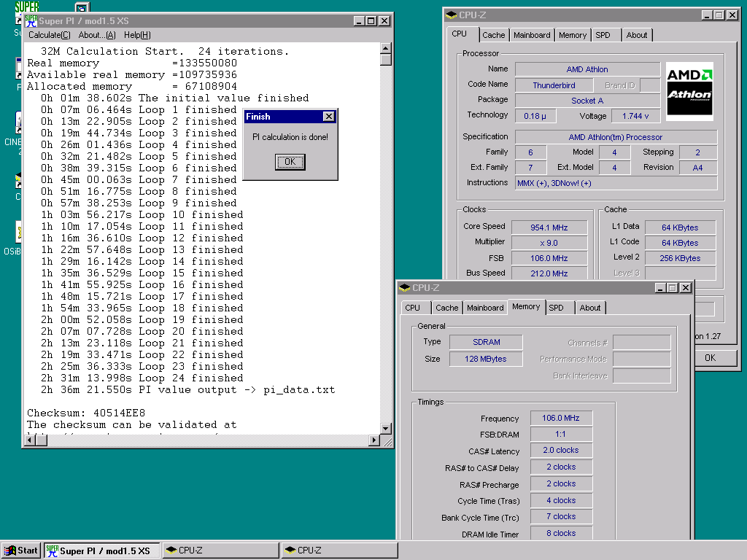The image size is (747, 560).
Task: Click OK in the Finish dialog
Action: pos(290,162)
